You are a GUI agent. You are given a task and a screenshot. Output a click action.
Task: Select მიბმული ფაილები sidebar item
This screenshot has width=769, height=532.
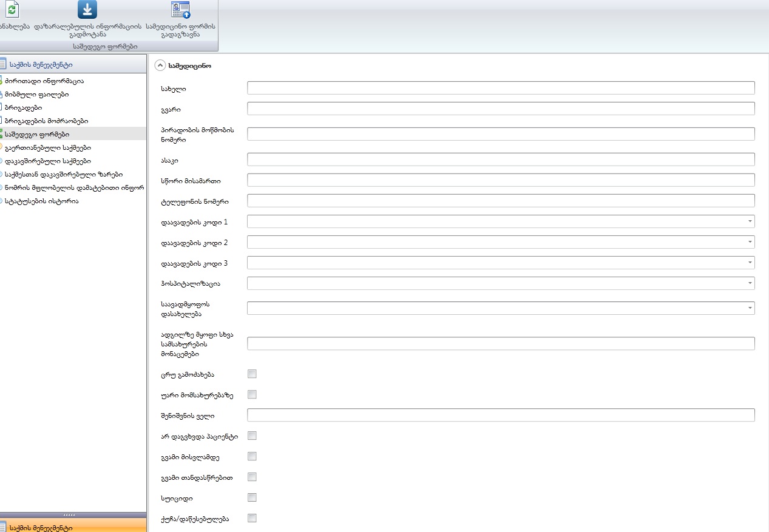(x=36, y=94)
